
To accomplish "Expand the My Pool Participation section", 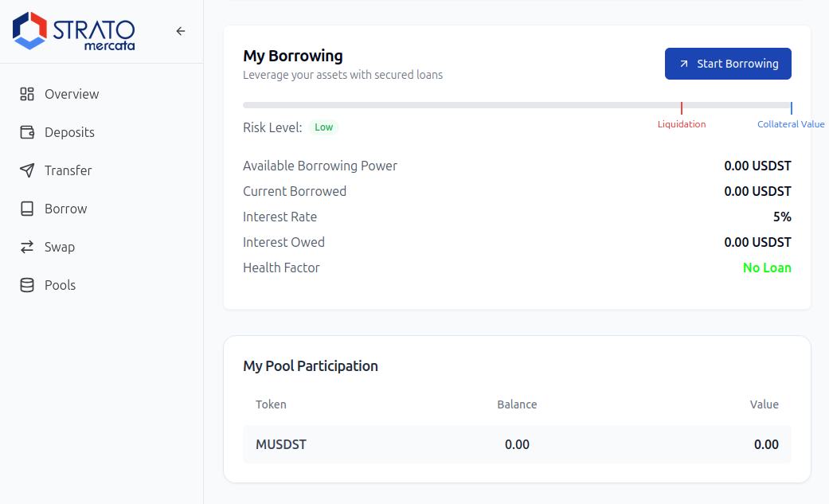I will pos(311,365).
